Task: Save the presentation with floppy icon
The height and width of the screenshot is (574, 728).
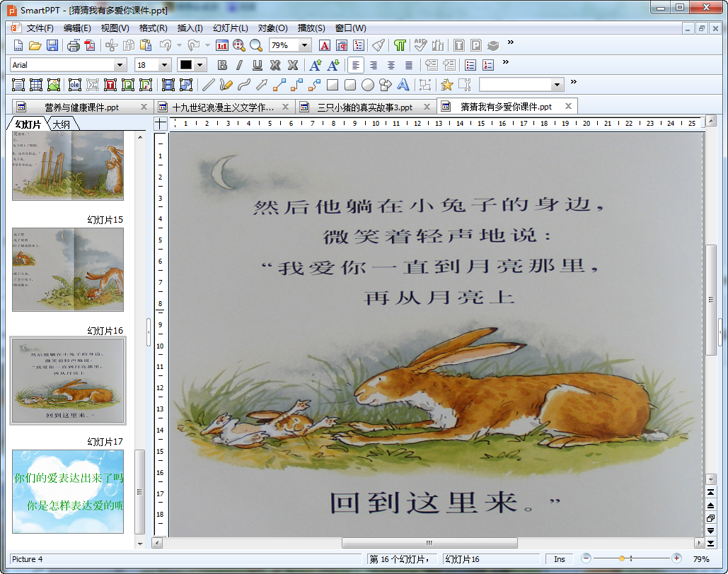Action: [52, 45]
